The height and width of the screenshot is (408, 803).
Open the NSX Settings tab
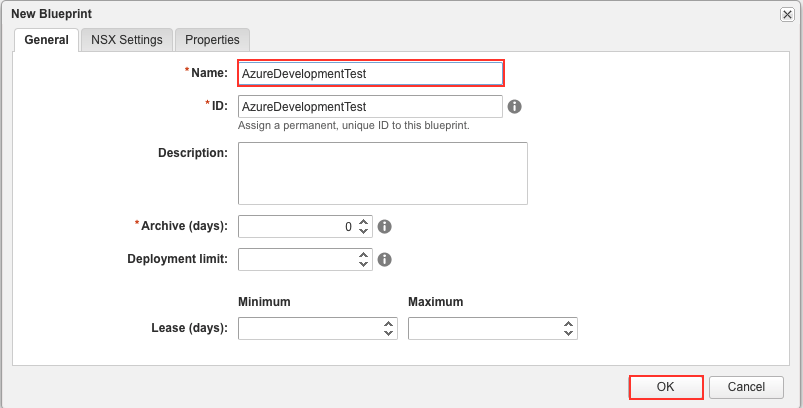click(x=126, y=40)
